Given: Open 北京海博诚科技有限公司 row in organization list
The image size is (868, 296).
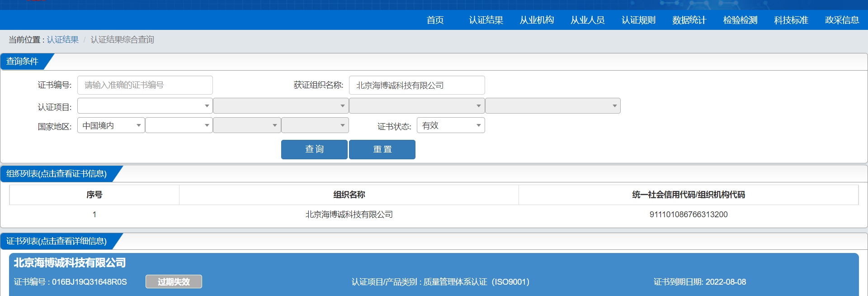Looking at the screenshot, I should pyautogui.click(x=349, y=215).
